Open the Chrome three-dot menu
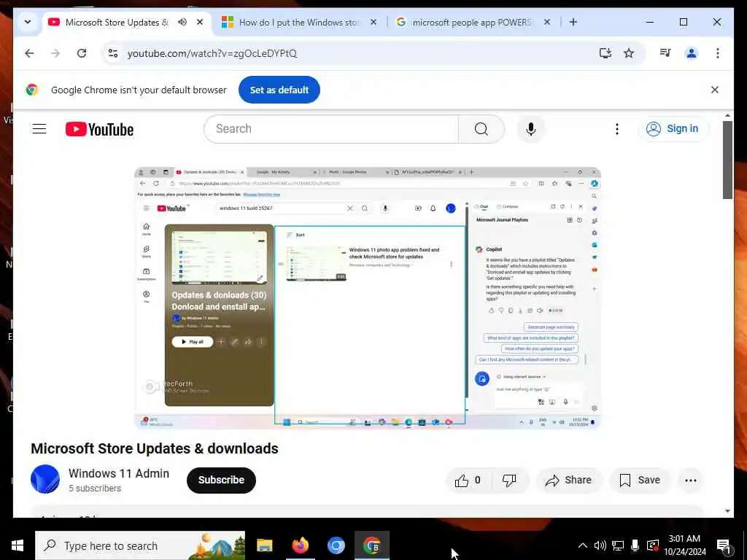 coord(718,53)
